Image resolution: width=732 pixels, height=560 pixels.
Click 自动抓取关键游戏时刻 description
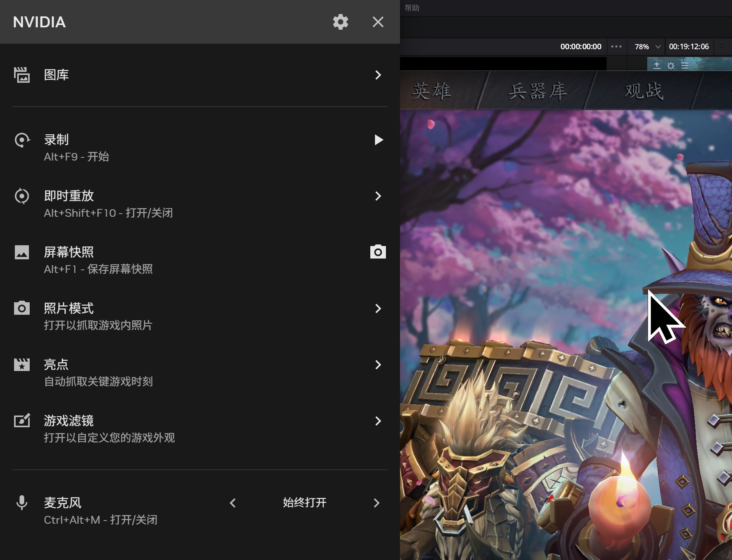pyautogui.click(x=98, y=382)
